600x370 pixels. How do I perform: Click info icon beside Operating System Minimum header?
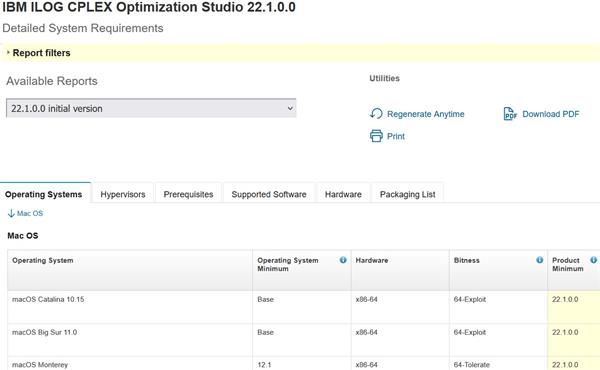click(343, 260)
